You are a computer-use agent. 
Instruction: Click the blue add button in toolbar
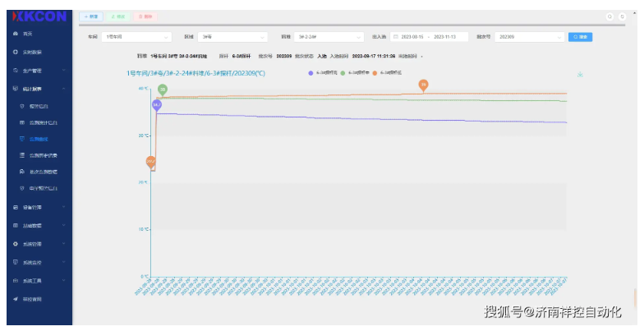(90, 16)
